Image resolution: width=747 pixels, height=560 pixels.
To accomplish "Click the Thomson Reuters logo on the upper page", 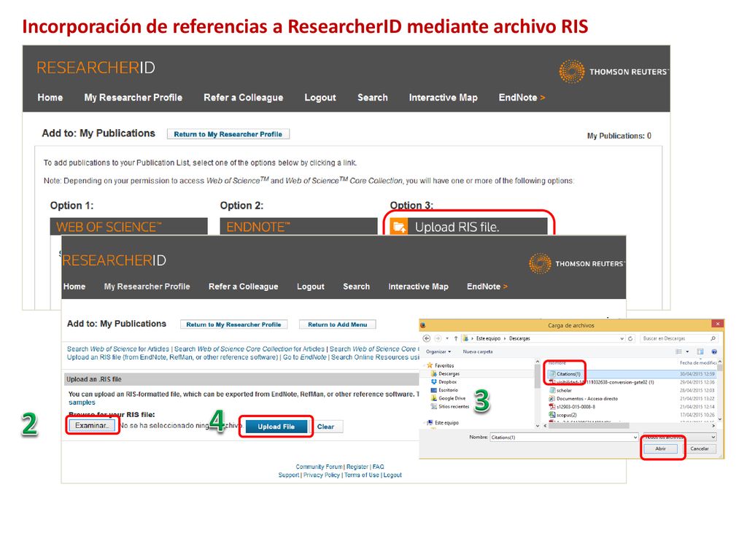I will pos(614,71).
